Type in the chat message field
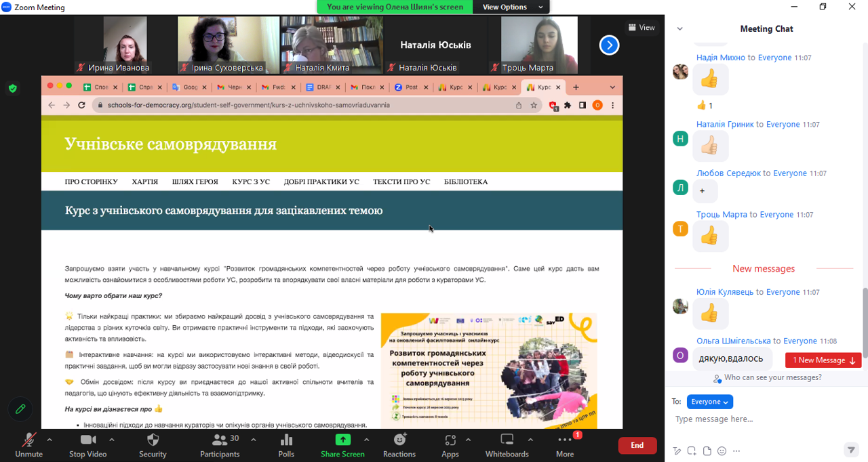This screenshot has width=868, height=462. tap(759, 419)
